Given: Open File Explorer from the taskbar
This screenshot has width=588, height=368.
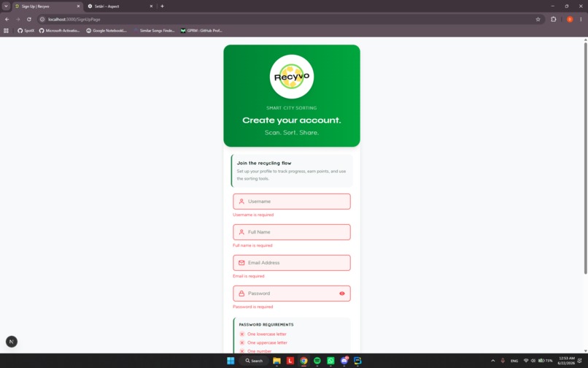Looking at the screenshot, I should [276, 361].
